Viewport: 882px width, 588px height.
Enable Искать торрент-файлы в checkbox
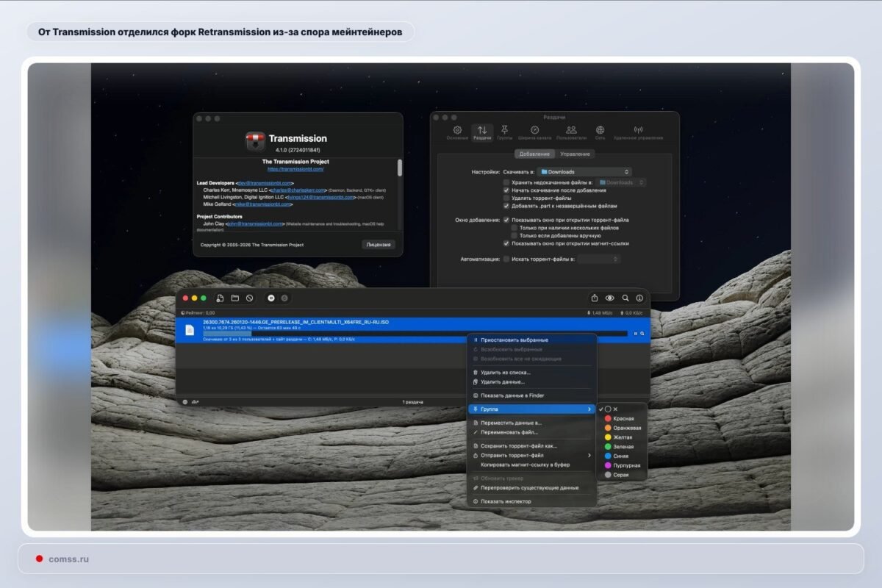click(506, 259)
